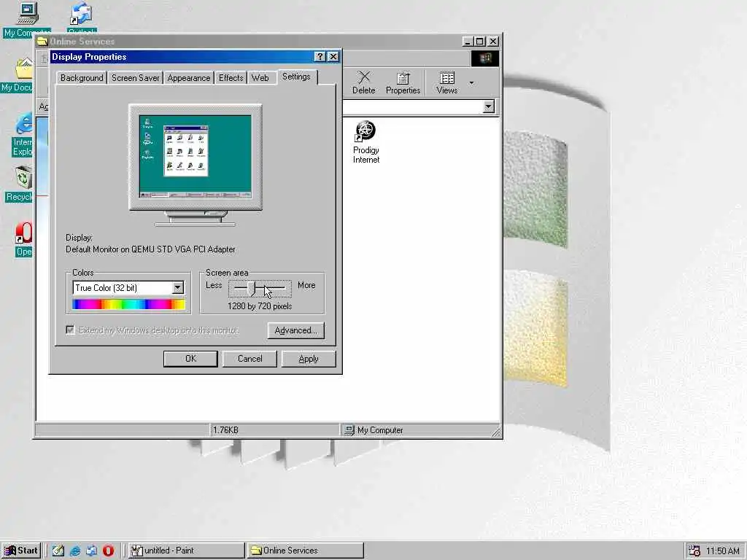This screenshot has width=747, height=560.
Task: Maximize the Online Services window
Action: point(480,42)
